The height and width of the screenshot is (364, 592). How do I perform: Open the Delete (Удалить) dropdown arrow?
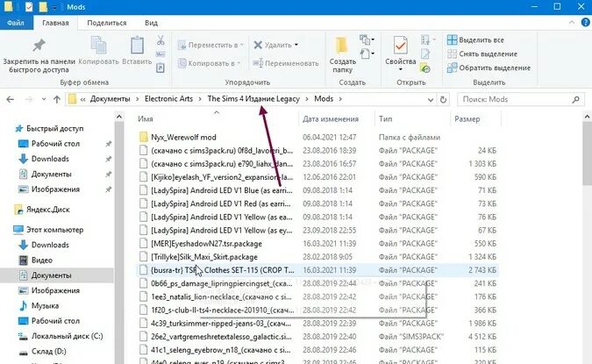pos(296,45)
